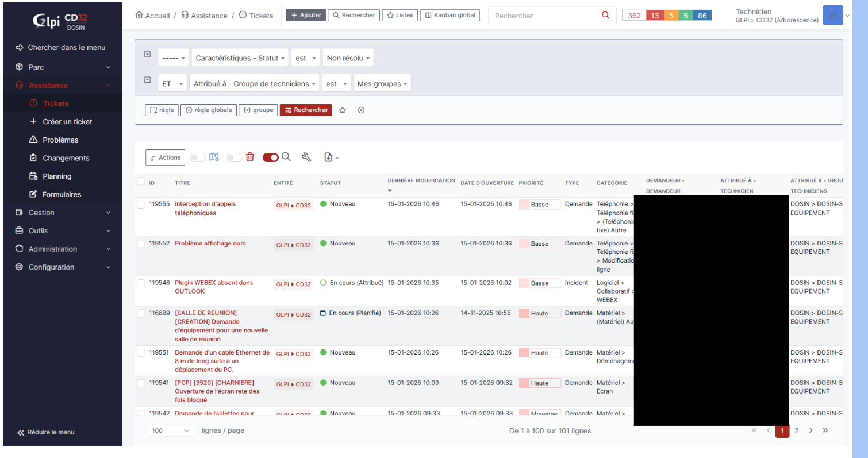Image resolution: width=868 pixels, height=458 pixels.
Task: Open ticket 'Problème affichage nom'
Action: (x=210, y=244)
